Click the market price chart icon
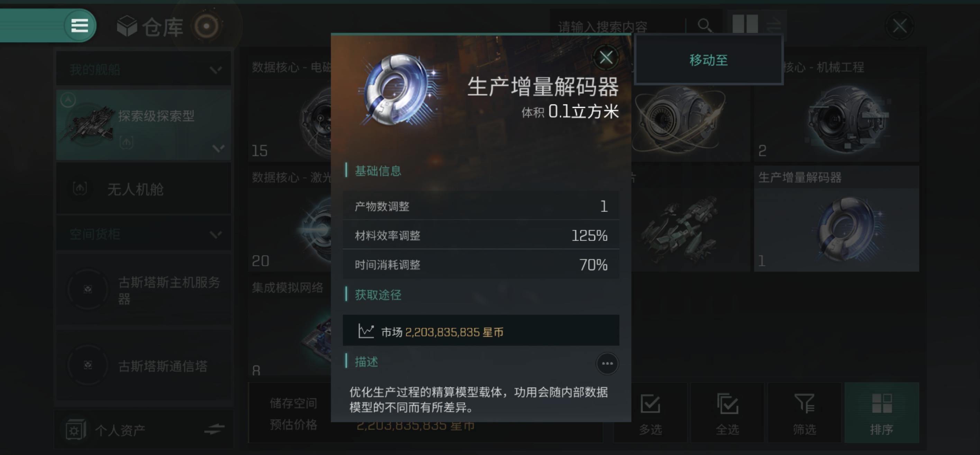This screenshot has height=455, width=980. pos(366,331)
